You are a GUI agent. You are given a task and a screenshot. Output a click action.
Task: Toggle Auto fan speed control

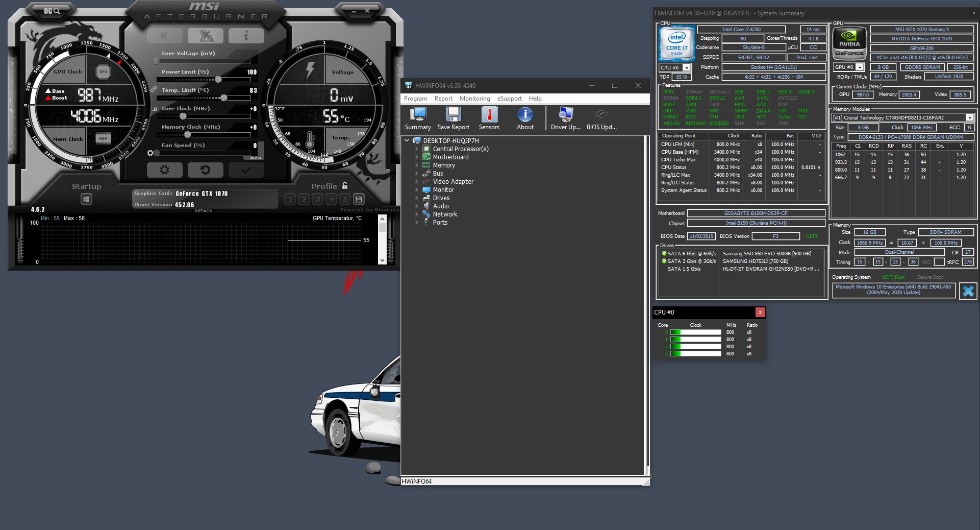point(256,158)
